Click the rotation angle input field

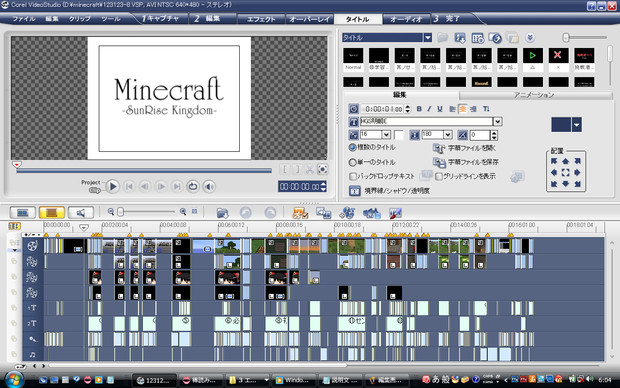click(480, 135)
